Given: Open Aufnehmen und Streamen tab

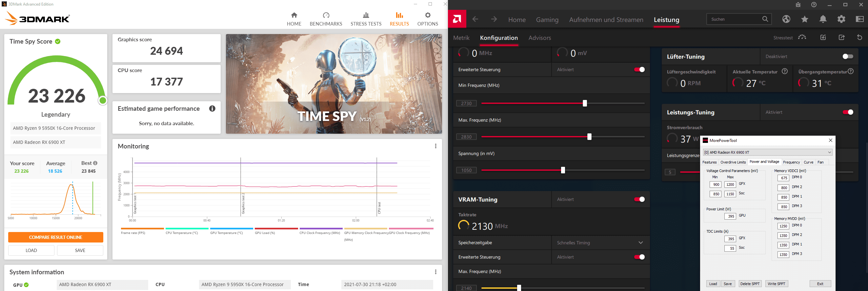Looking at the screenshot, I should tap(606, 20).
